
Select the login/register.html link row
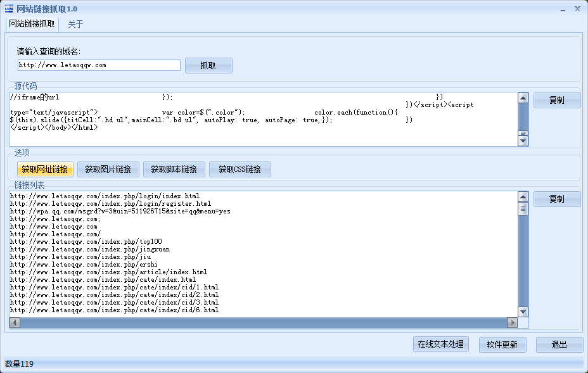111,203
